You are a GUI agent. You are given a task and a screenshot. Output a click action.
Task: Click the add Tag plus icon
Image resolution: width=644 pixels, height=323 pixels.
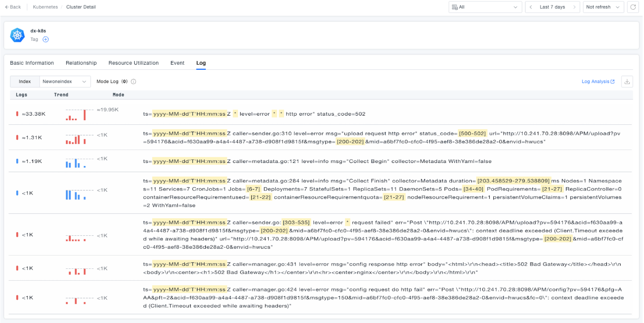tap(45, 39)
